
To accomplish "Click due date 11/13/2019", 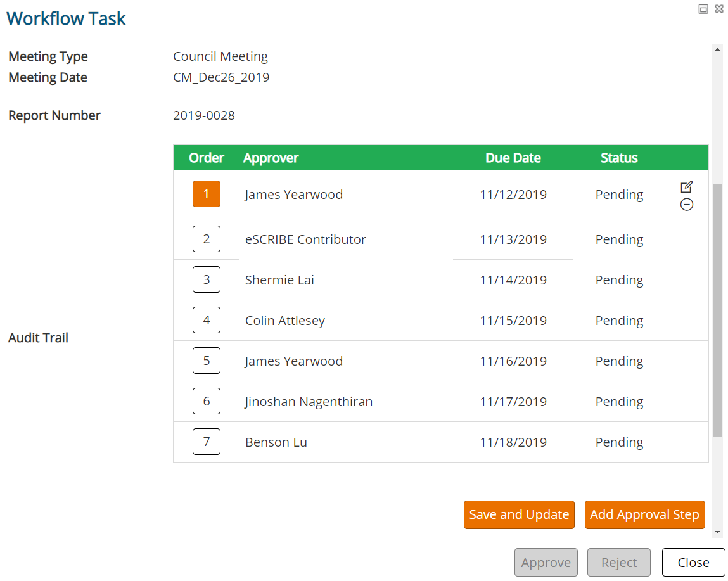I will point(513,239).
